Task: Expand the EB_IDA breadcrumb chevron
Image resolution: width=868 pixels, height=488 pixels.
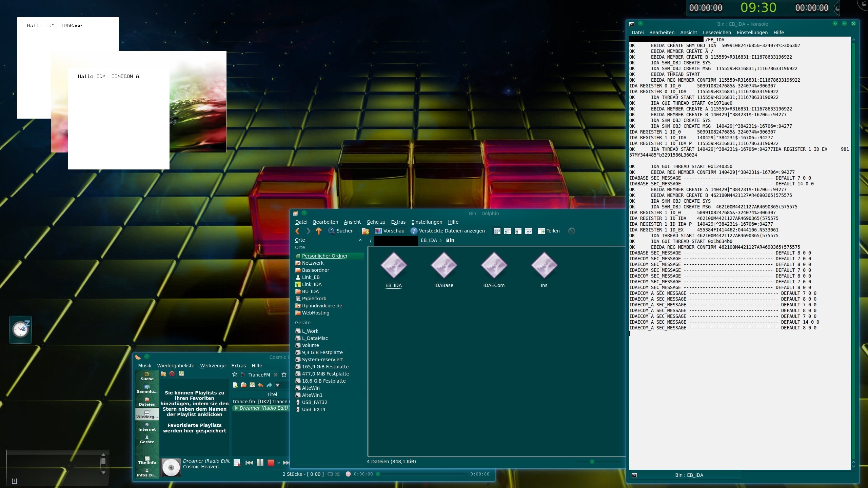Action: [x=440, y=240]
